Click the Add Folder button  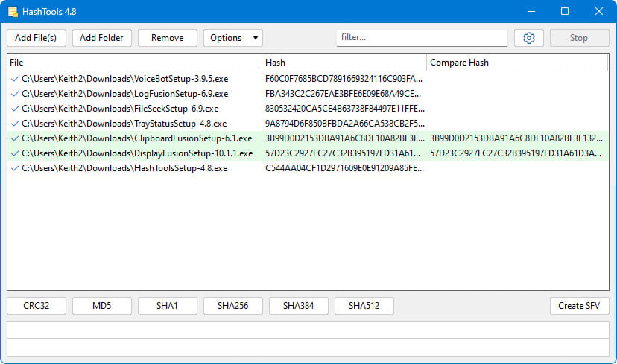102,38
